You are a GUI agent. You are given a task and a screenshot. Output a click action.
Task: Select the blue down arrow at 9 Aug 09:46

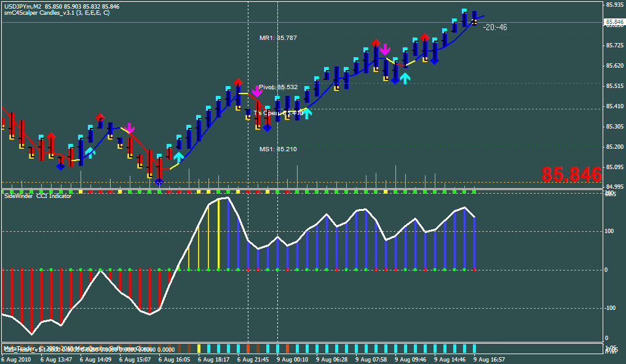coord(396,79)
